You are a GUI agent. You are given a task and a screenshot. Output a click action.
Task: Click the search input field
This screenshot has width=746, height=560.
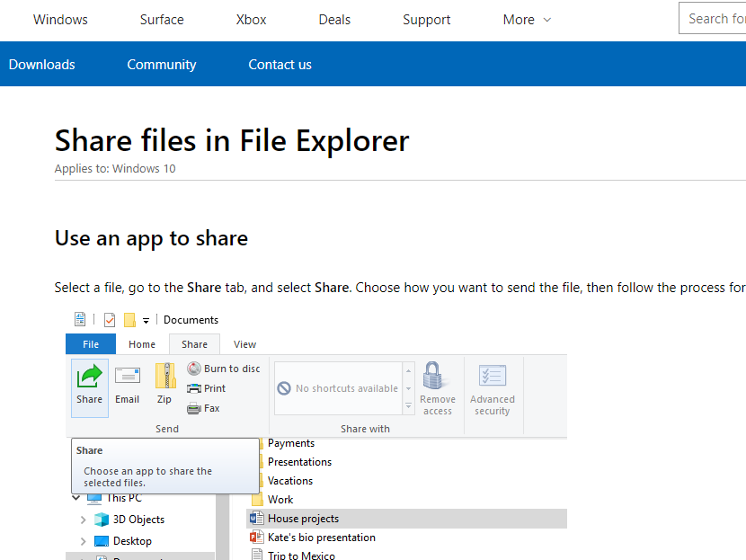[x=715, y=18]
